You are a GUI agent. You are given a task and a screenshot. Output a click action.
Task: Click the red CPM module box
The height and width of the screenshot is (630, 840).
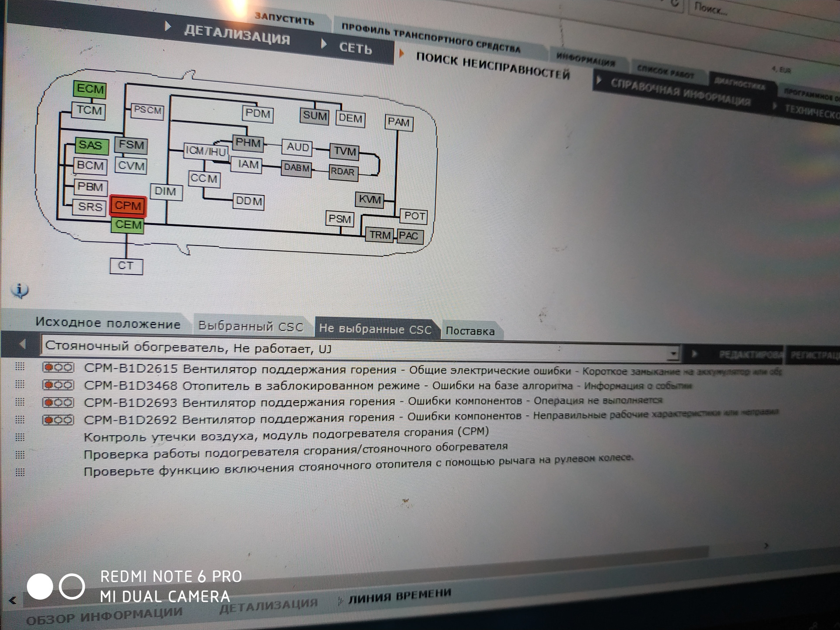coord(128,206)
